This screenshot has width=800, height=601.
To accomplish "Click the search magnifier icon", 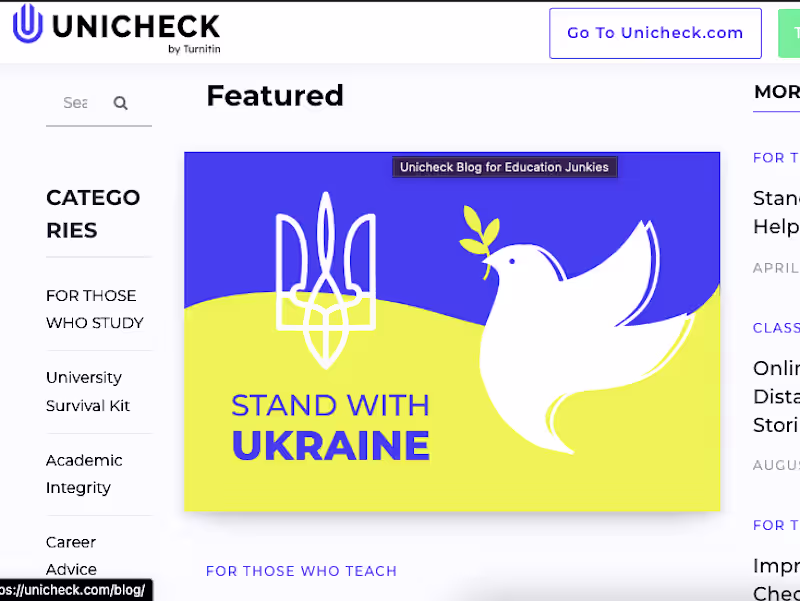I will 120,103.
